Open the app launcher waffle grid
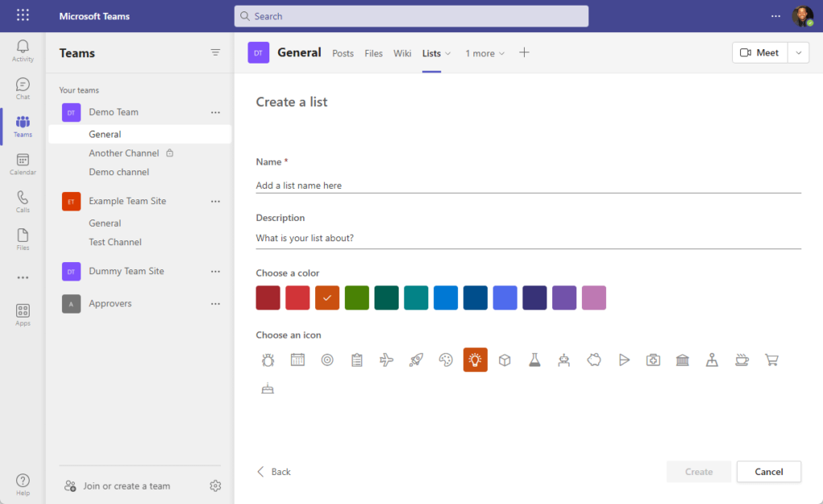The height and width of the screenshot is (504, 823). point(23,15)
